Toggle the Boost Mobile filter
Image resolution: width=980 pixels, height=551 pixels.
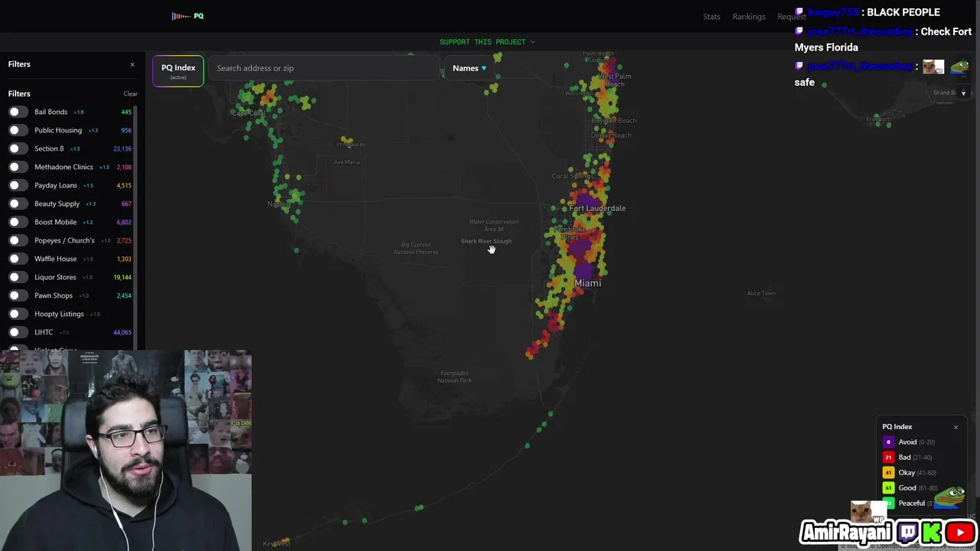(x=18, y=222)
